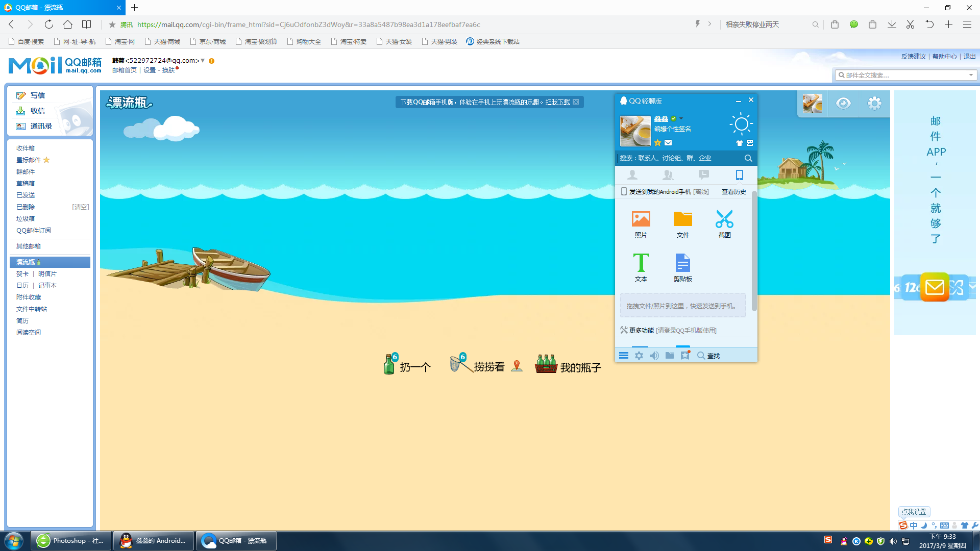Toggle the QQ sound speaker icon
The width and height of the screenshot is (980, 551).
654,356
